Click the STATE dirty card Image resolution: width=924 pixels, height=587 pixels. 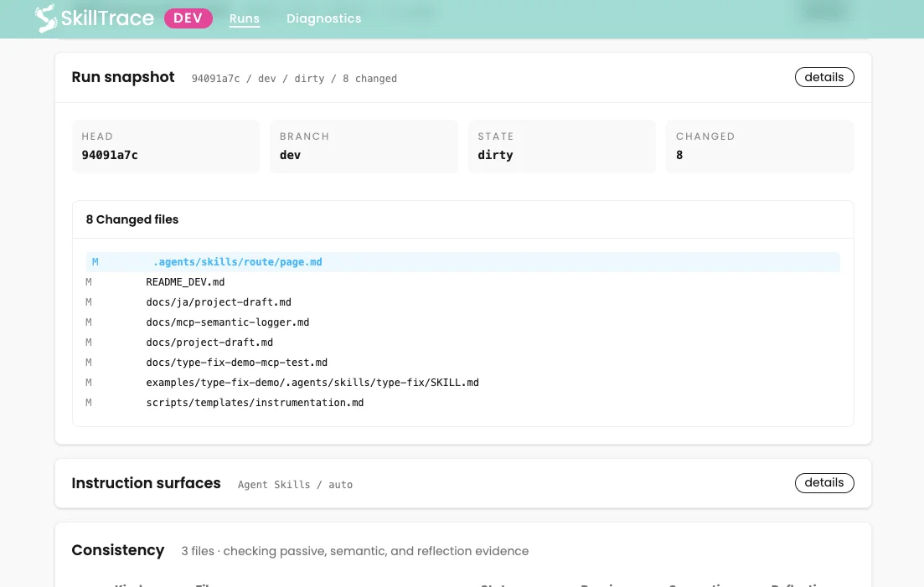[561, 146]
